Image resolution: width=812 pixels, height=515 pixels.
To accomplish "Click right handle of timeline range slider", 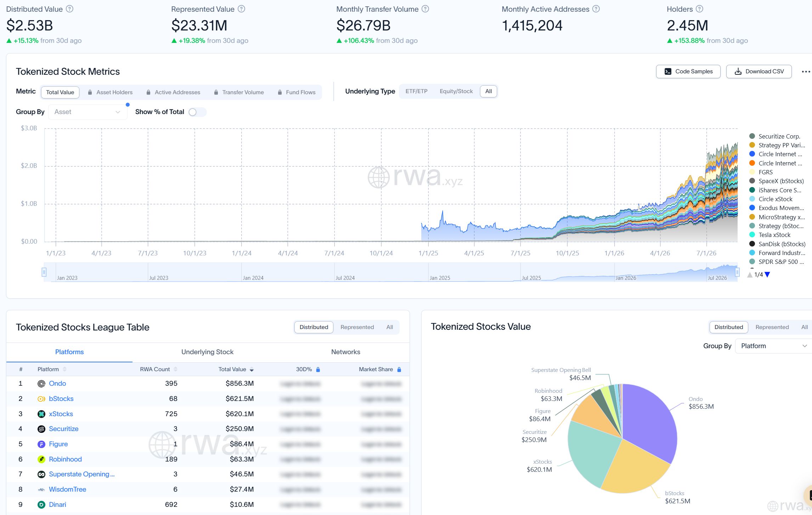I will (x=737, y=272).
